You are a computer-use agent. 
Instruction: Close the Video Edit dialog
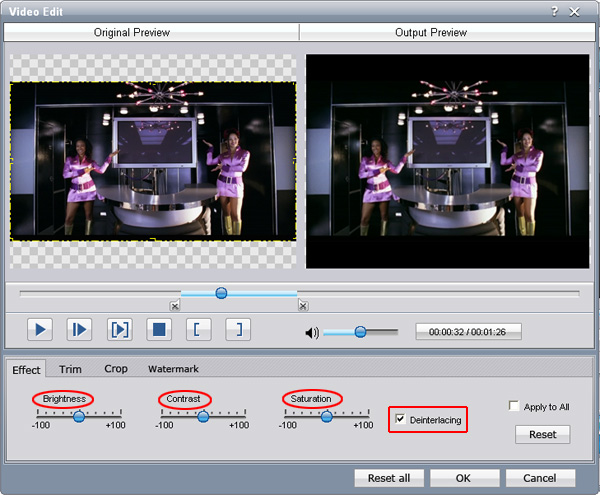pyautogui.click(x=574, y=12)
